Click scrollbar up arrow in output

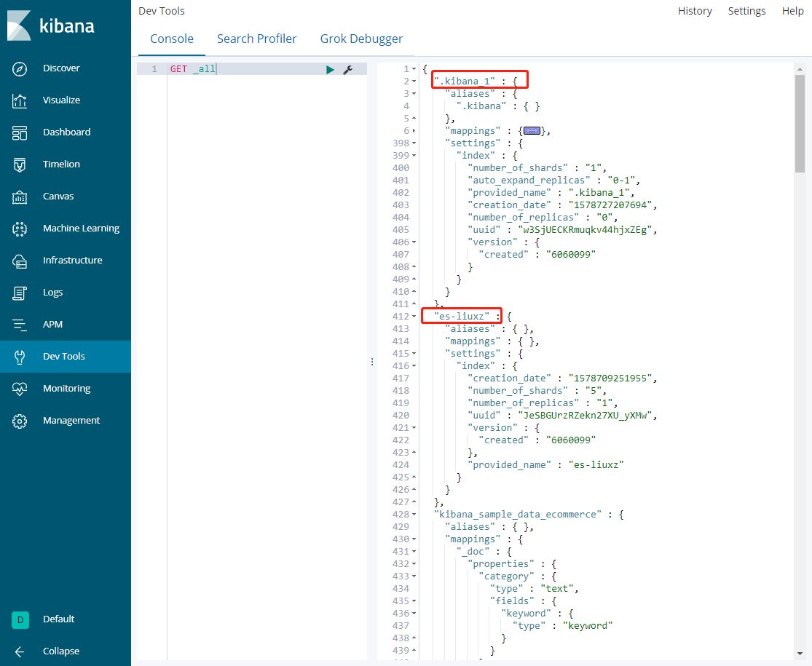pos(800,69)
